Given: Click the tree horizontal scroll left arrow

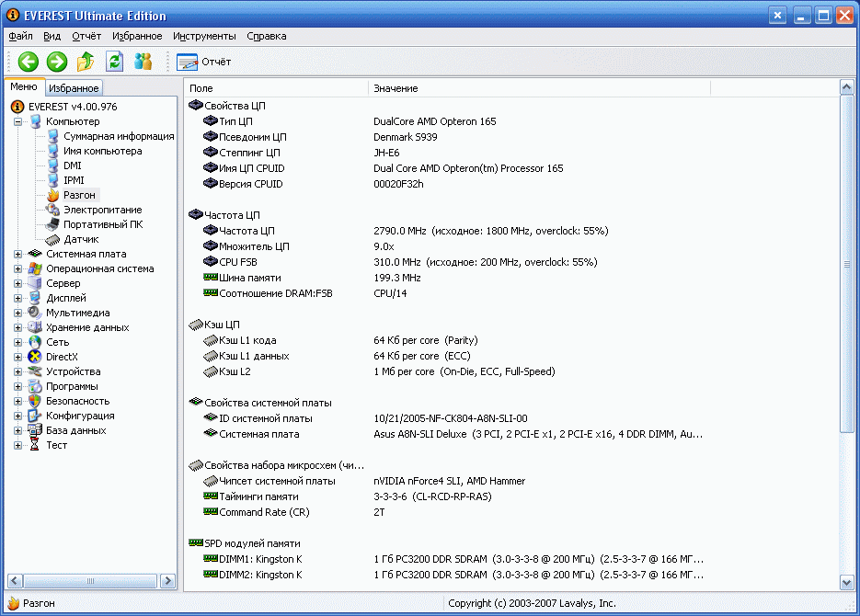Looking at the screenshot, I should (16, 581).
